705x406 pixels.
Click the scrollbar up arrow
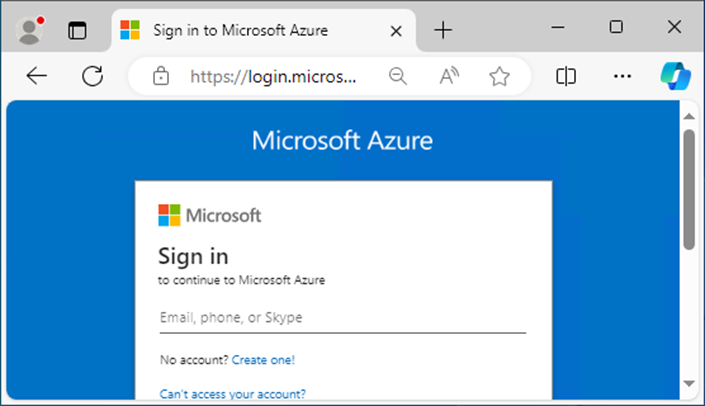point(689,116)
